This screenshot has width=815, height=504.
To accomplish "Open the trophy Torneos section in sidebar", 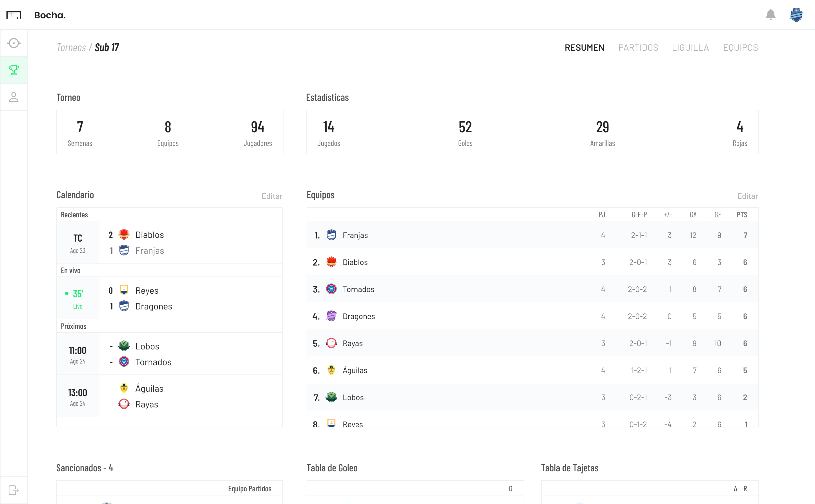I will pos(14,70).
